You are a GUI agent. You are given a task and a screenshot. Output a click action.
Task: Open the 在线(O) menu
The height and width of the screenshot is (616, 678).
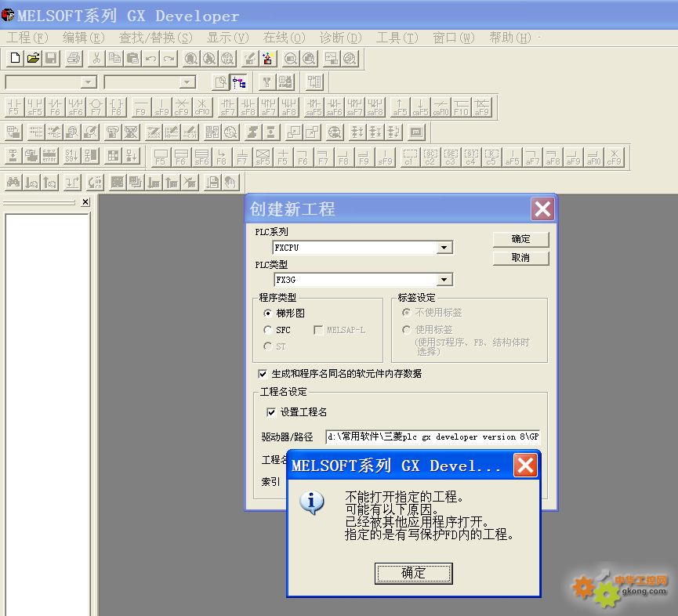284,38
